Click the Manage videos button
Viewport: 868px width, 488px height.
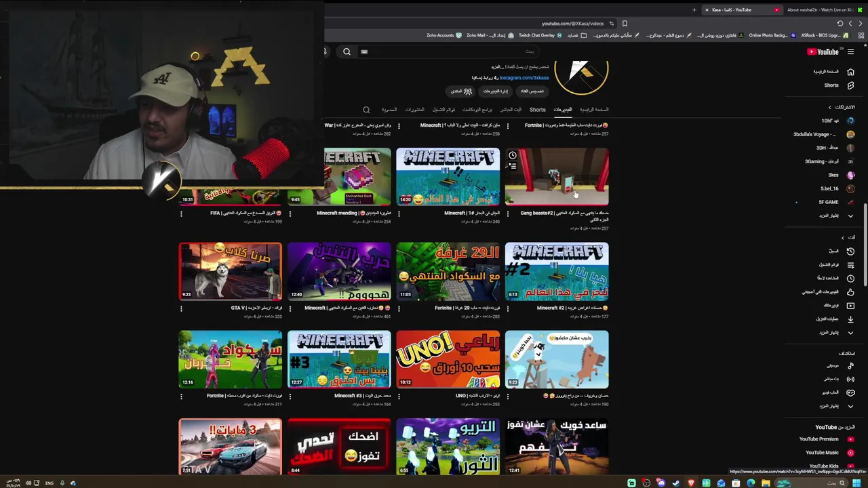(495, 91)
